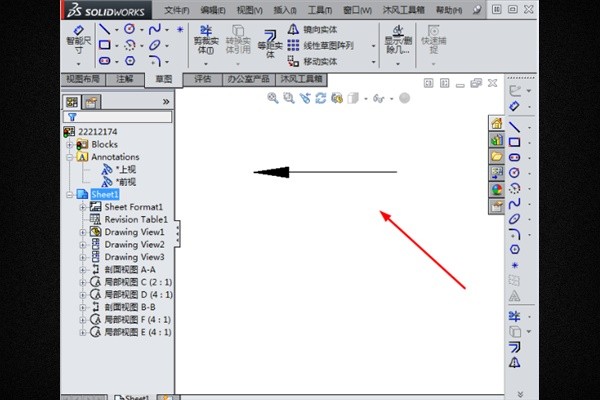Open the Design Library task pane tab
The width and height of the screenshot is (600, 400).
coord(497,140)
